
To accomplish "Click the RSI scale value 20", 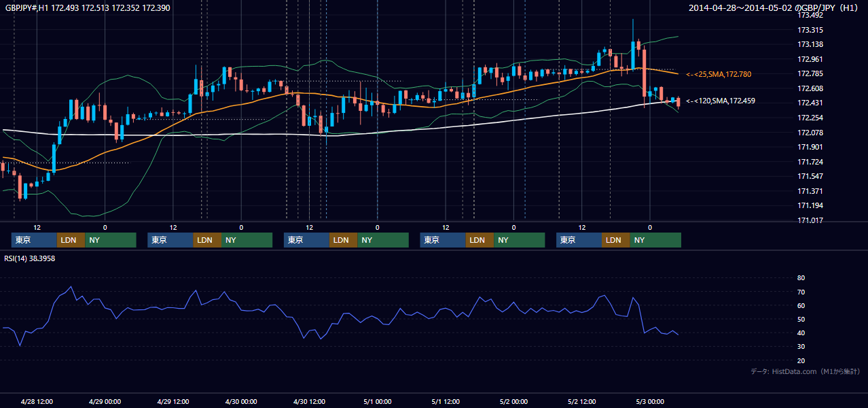I will [x=801, y=360].
